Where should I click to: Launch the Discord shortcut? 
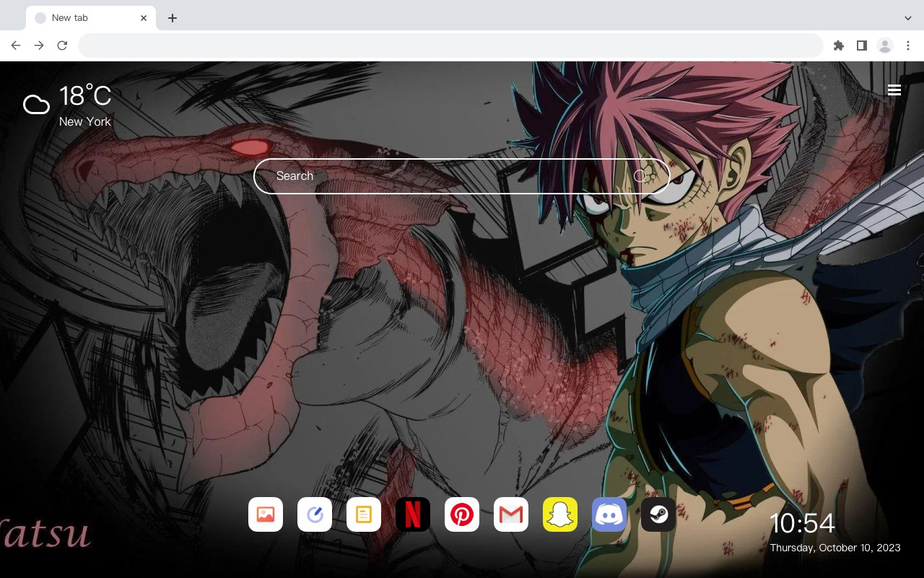609,514
